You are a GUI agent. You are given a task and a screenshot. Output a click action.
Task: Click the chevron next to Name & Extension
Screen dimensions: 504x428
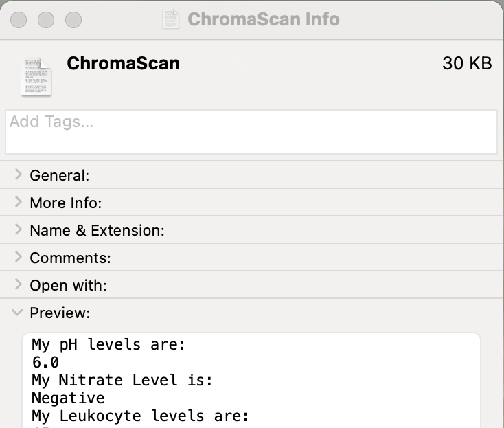click(18, 230)
